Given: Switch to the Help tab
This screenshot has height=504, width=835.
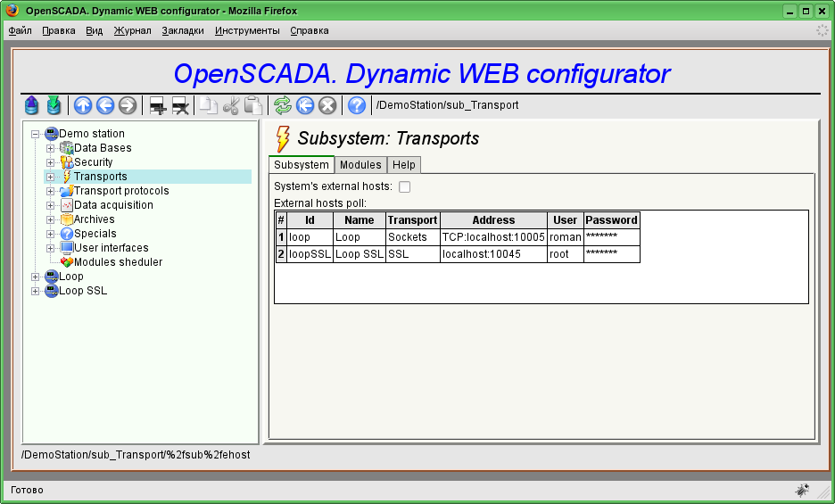Looking at the screenshot, I should (403, 165).
